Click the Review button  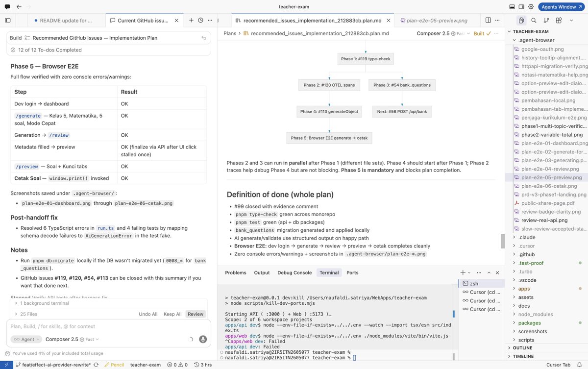[196, 314]
